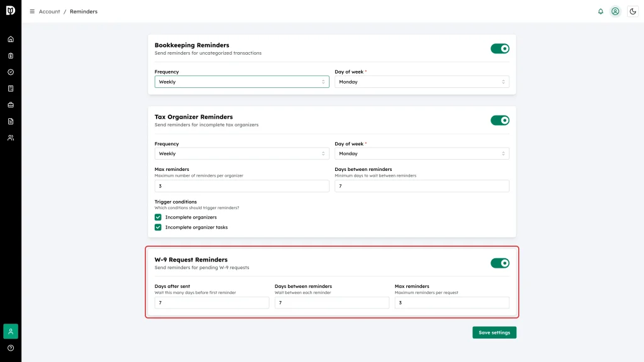The image size is (644, 362).
Task: Click the green account sidebar icon
Action: pos(11,331)
